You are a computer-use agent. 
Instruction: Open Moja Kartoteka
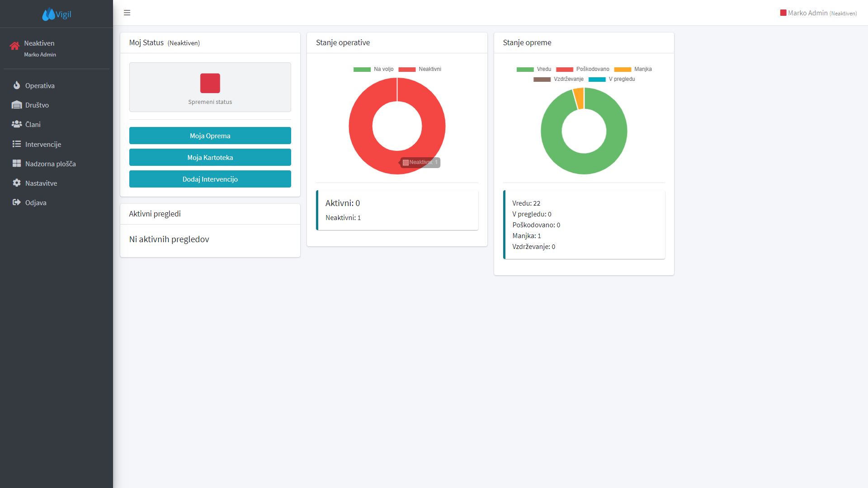coord(210,157)
